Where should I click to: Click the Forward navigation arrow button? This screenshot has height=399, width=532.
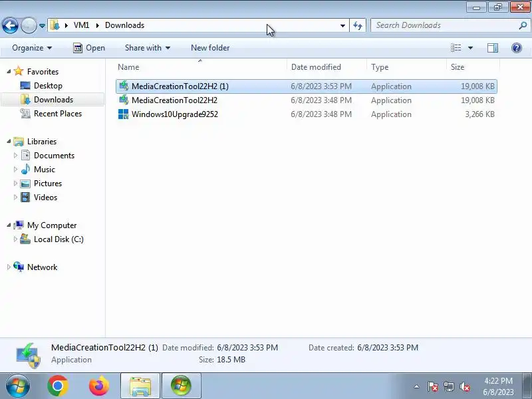(x=29, y=25)
